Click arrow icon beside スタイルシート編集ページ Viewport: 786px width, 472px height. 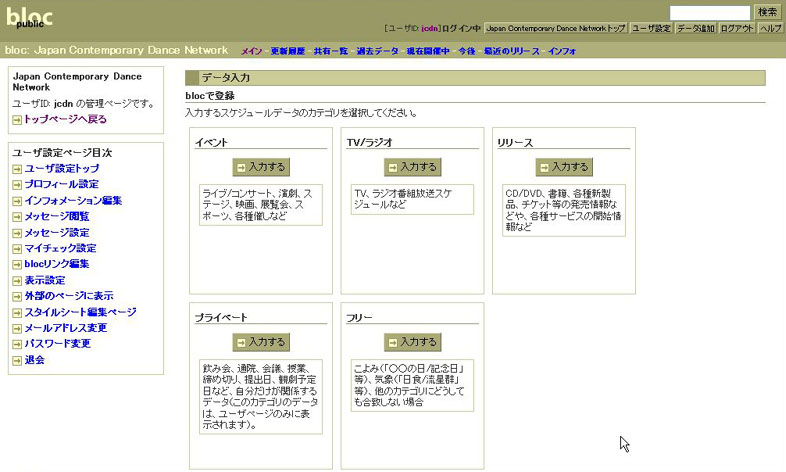(17, 313)
